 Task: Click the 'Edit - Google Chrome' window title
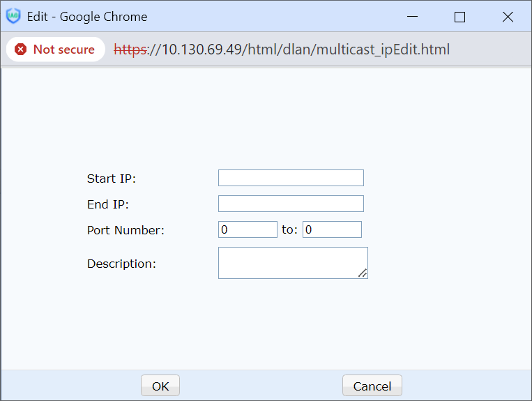click(x=87, y=17)
